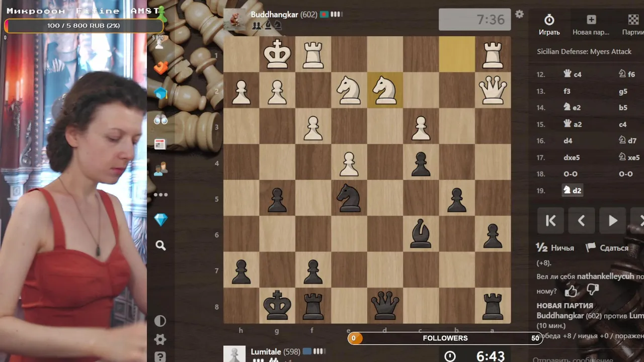Select move 19 knight d2 in list

click(x=572, y=191)
